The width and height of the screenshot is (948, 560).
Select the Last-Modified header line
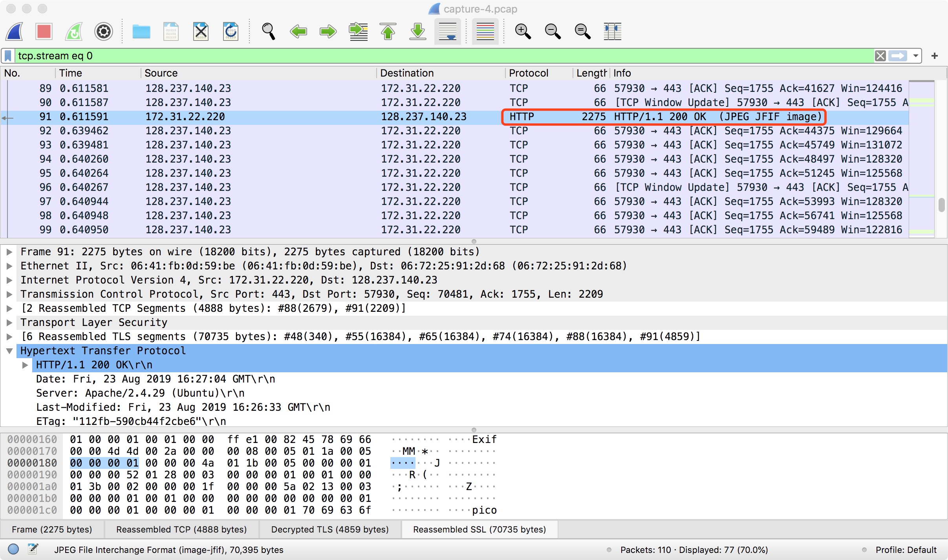pos(183,407)
